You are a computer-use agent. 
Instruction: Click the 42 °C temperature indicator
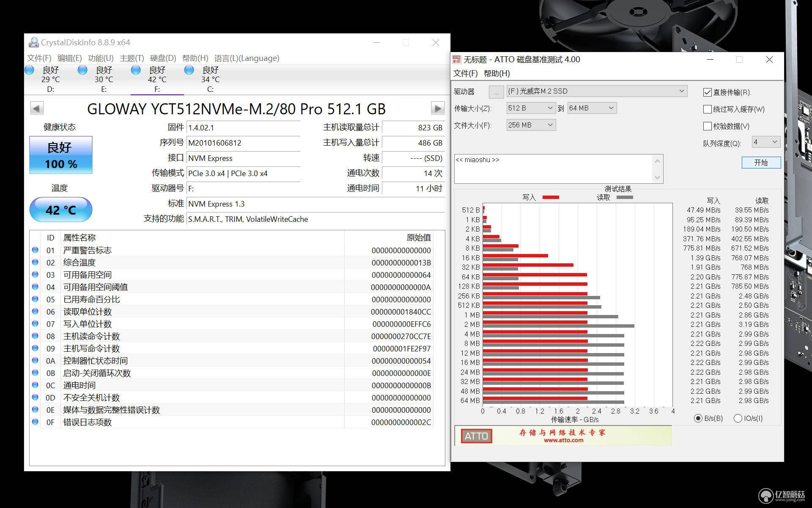pos(61,210)
